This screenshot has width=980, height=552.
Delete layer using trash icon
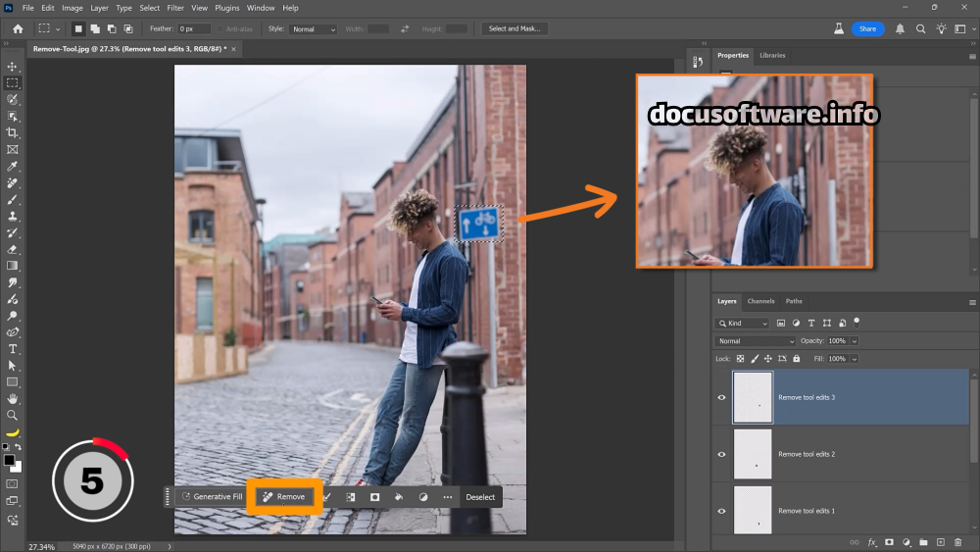(x=956, y=541)
